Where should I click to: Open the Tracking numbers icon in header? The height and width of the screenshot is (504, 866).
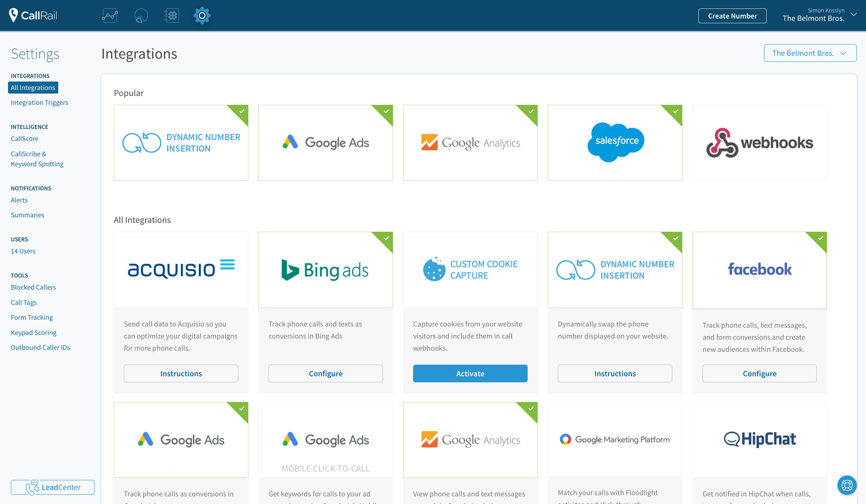click(172, 16)
